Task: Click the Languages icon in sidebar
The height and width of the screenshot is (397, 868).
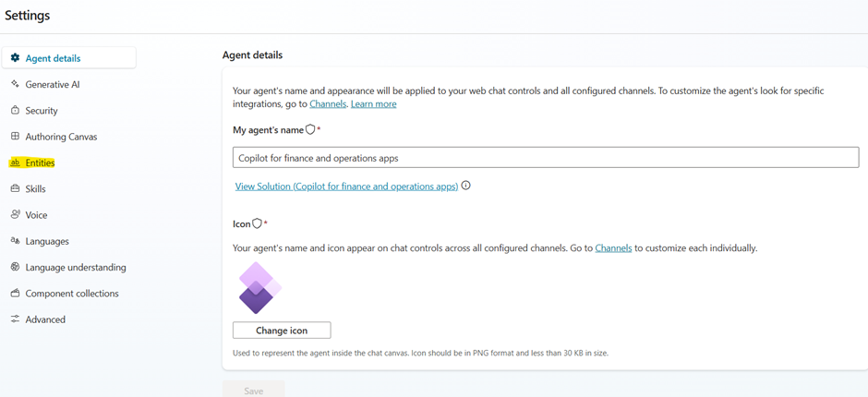Action: click(15, 241)
